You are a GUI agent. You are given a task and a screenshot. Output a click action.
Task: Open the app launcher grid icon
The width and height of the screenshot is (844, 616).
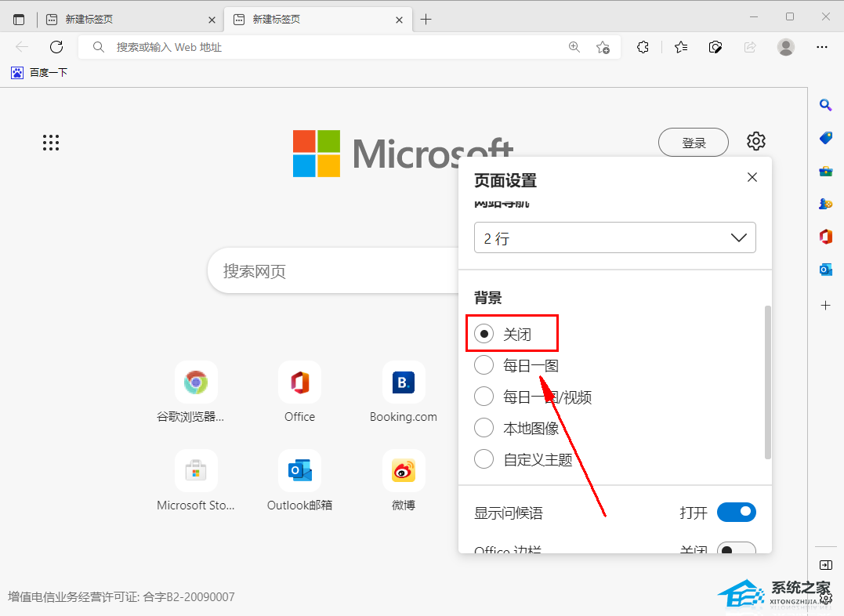point(51,142)
